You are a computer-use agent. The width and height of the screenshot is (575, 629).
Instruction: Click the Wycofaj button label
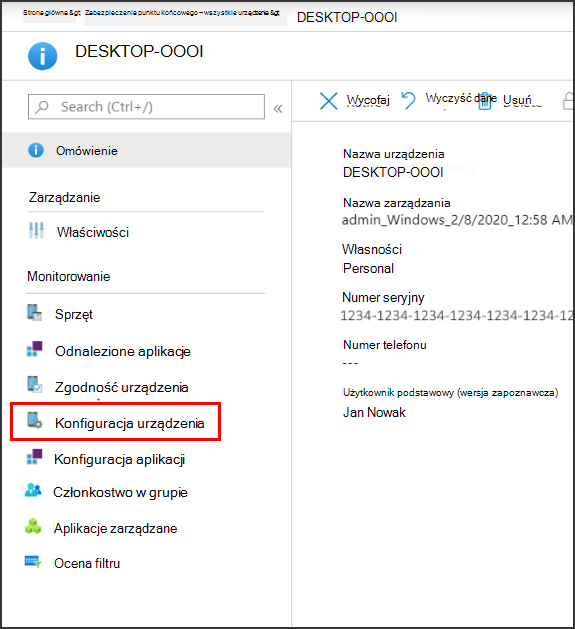tap(368, 99)
